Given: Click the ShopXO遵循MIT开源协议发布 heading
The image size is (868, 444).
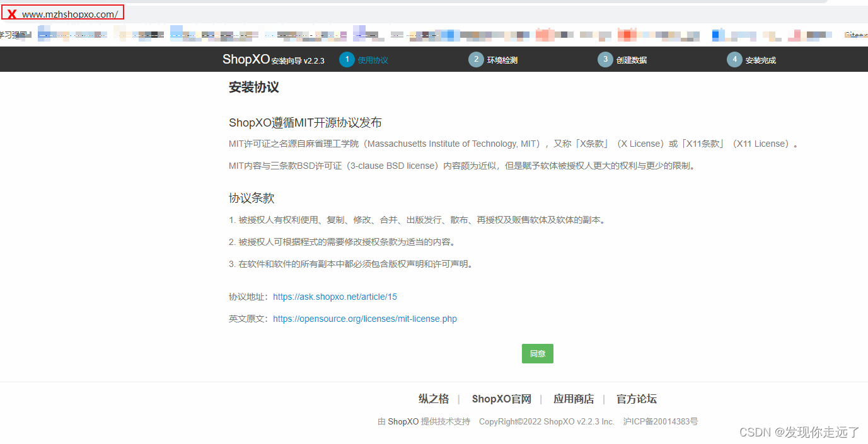Looking at the screenshot, I should click(x=305, y=122).
